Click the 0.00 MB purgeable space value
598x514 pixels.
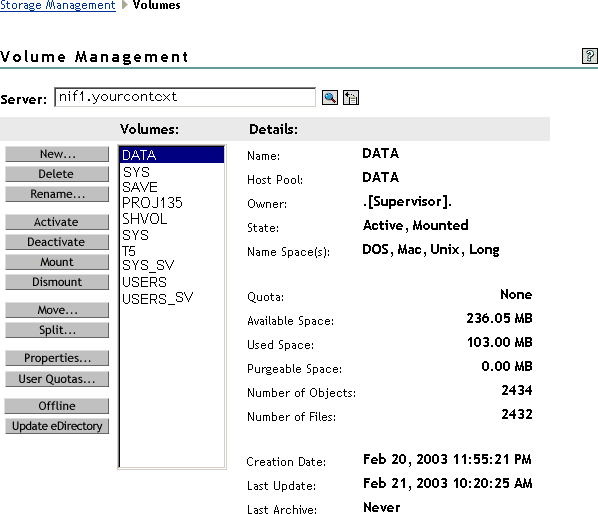[x=507, y=366]
